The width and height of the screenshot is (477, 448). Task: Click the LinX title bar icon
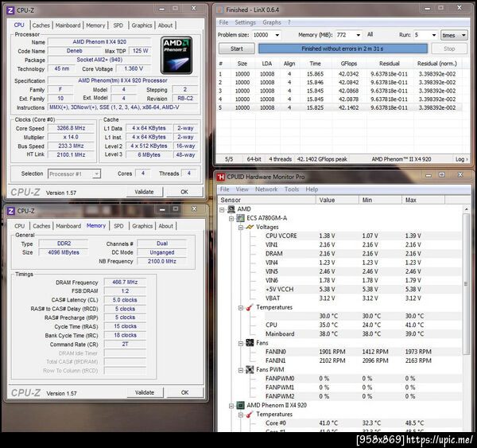click(220, 10)
